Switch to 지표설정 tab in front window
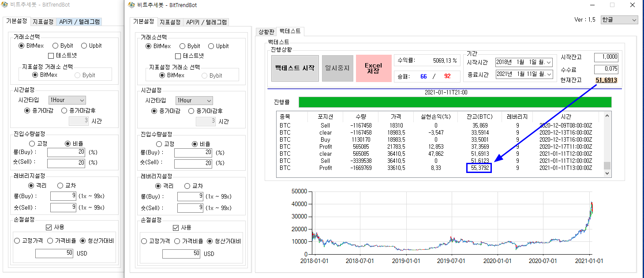 170,22
